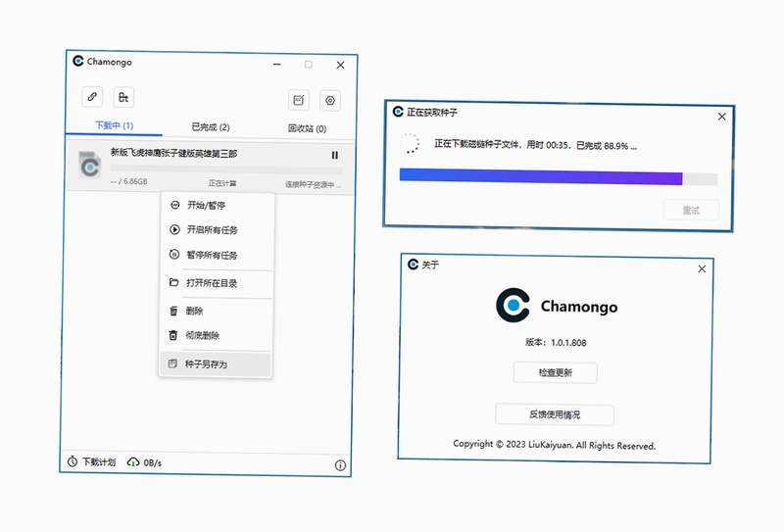This screenshot has width=784, height=532.
Task: Click the 版本: 1.0.1.808 text
Action: point(556,343)
